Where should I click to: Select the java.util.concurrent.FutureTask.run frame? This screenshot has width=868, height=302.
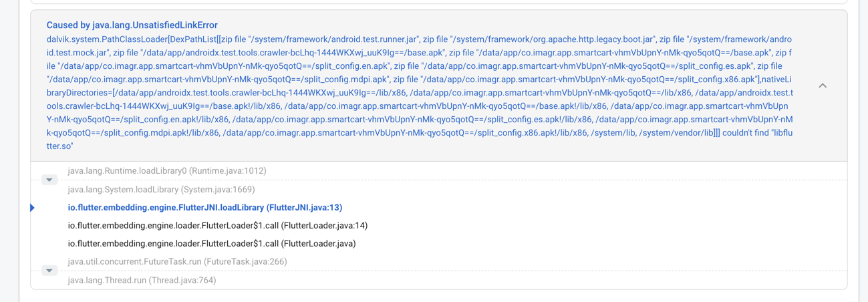(x=177, y=262)
